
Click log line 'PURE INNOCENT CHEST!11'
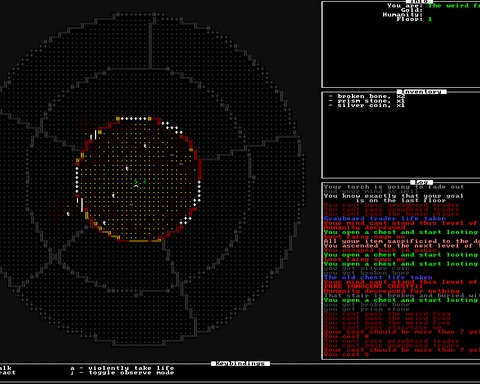pos(373,286)
